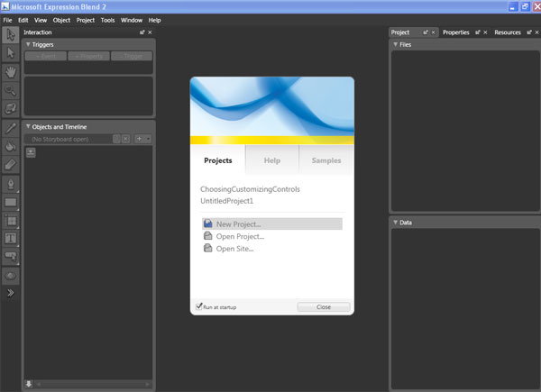
Task: Open the File menu
Action: pyautogui.click(x=7, y=20)
